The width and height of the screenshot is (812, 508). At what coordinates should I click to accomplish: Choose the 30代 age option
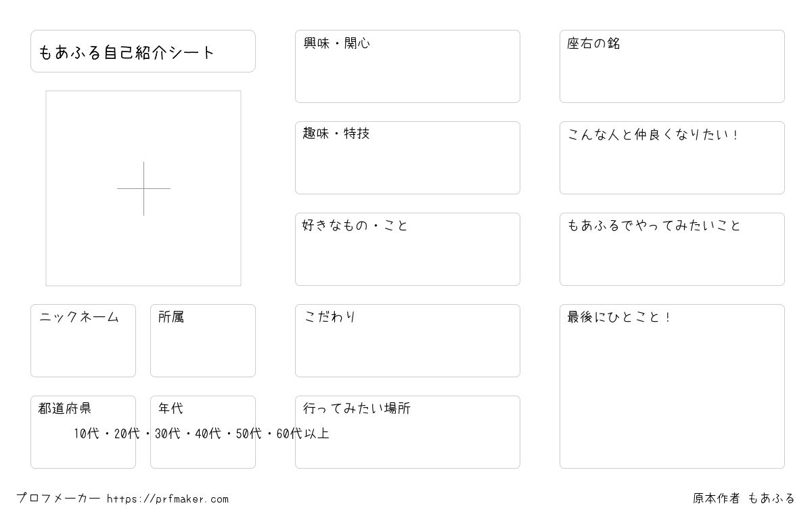coord(168,433)
